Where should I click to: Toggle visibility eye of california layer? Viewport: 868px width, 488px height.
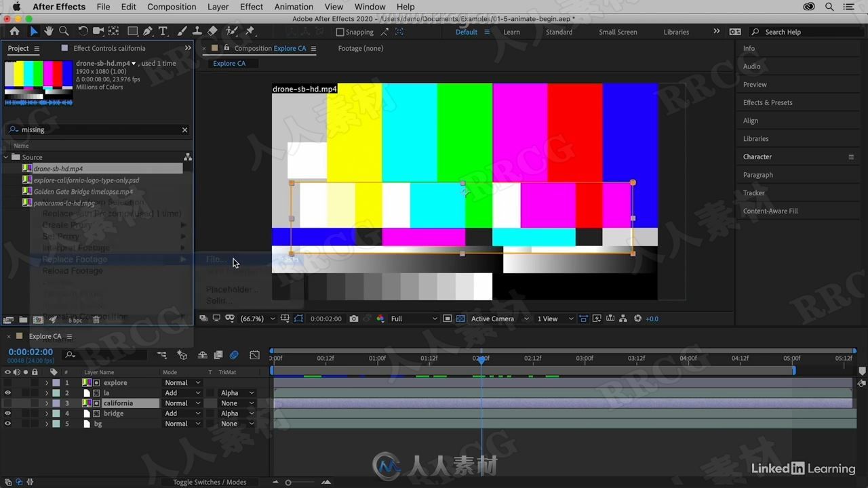(x=7, y=403)
